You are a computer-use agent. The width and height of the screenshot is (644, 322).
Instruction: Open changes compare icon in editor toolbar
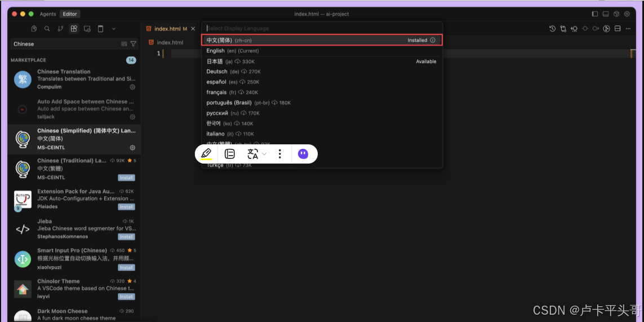pos(563,29)
